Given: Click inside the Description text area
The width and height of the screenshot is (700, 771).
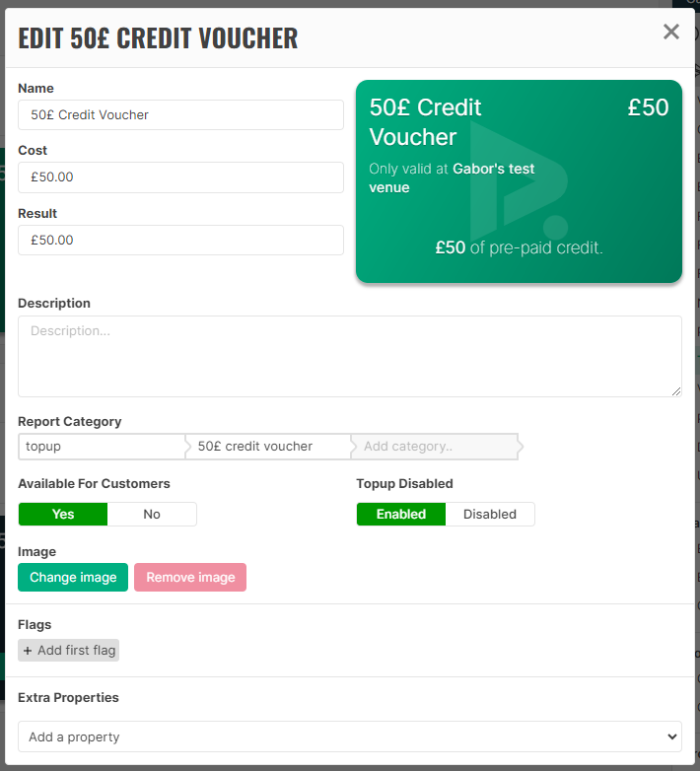Looking at the screenshot, I should tap(350, 357).
